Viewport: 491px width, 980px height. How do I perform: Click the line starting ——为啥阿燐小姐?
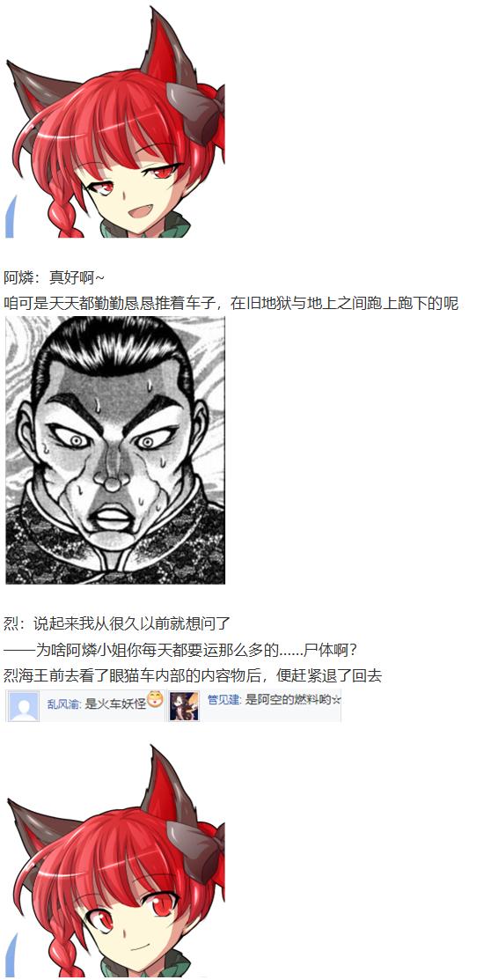[x=180, y=650]
